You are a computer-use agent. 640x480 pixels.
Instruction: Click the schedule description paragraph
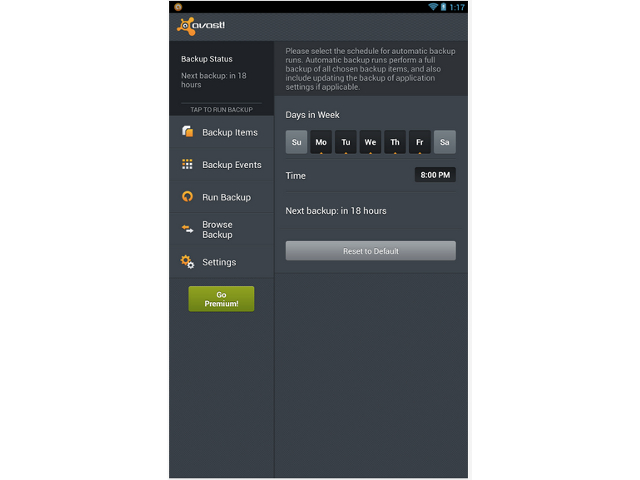[x=371, y=69]
